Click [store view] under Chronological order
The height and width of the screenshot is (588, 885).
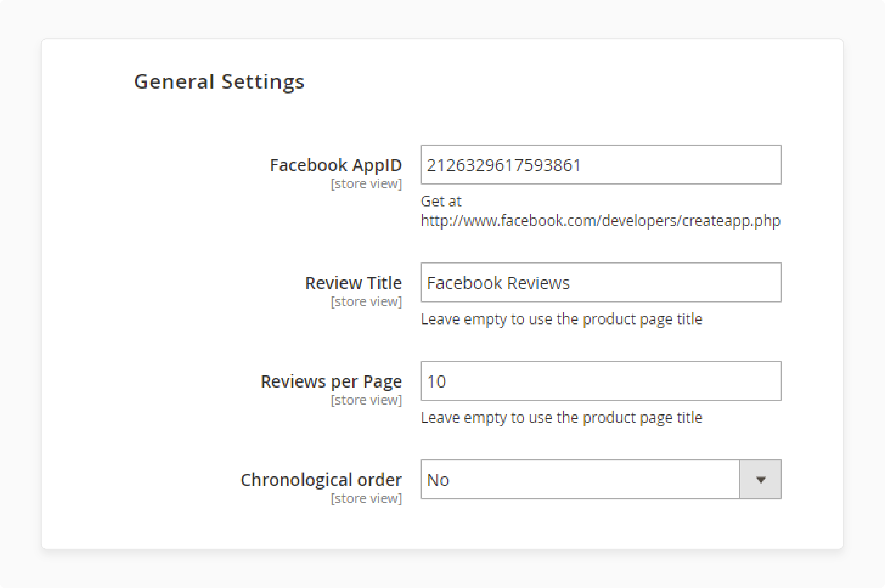(x=366, y=499)
